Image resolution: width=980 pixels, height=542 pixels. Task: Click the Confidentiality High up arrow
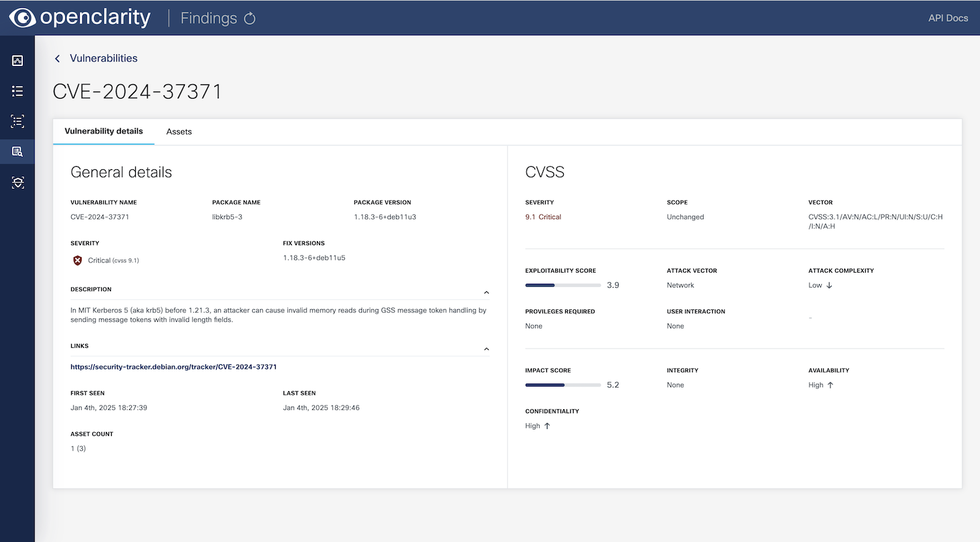(547, 426)
